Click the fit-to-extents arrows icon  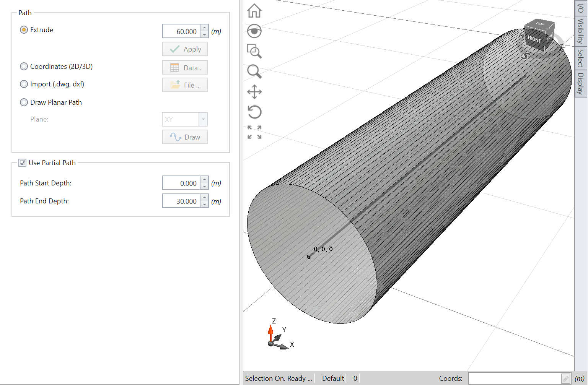pyautogui.click(x=254, y=132)
